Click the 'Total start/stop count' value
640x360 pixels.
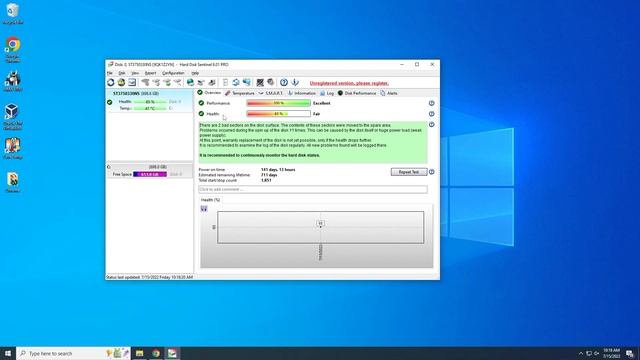click(266, 180)
